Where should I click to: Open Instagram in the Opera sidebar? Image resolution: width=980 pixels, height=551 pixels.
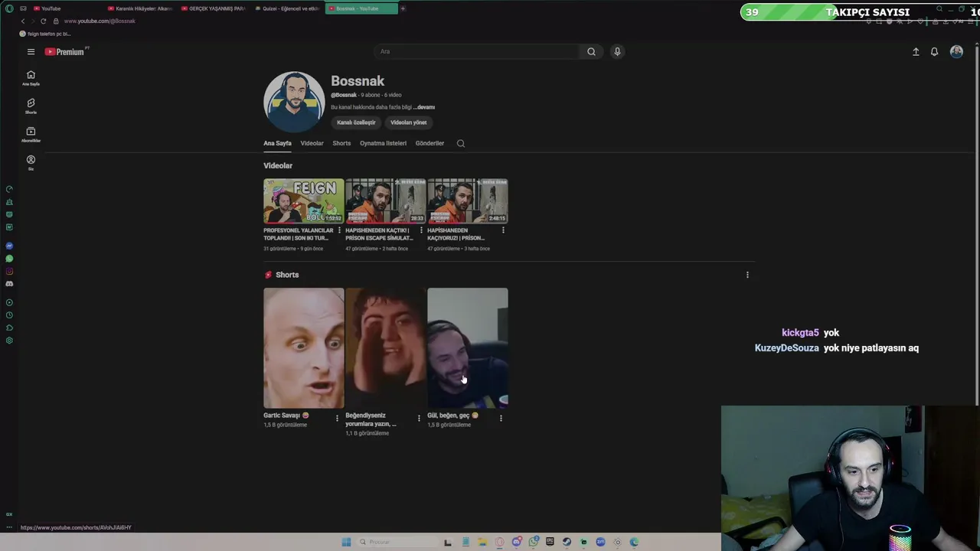coord(9,271)
